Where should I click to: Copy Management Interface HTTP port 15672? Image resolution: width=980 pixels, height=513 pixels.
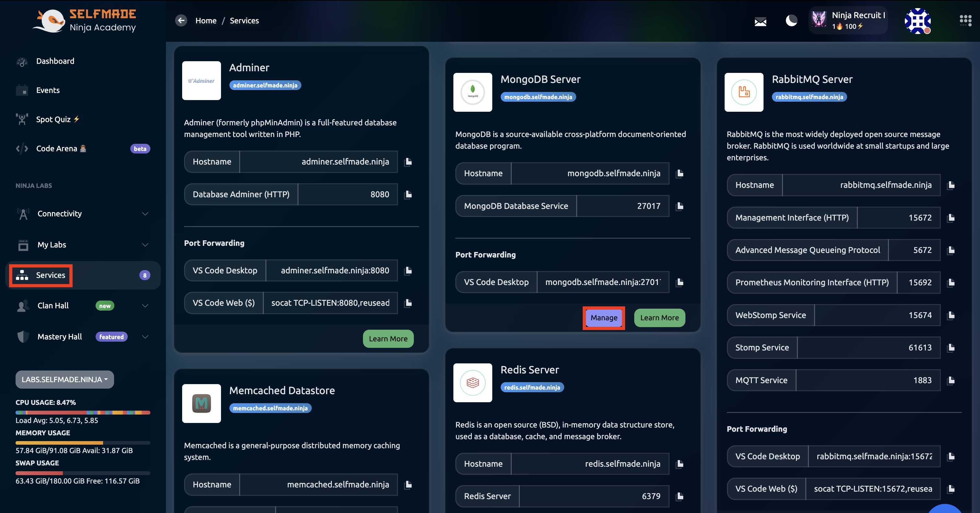pyautogui.click(x=951, y=218)
